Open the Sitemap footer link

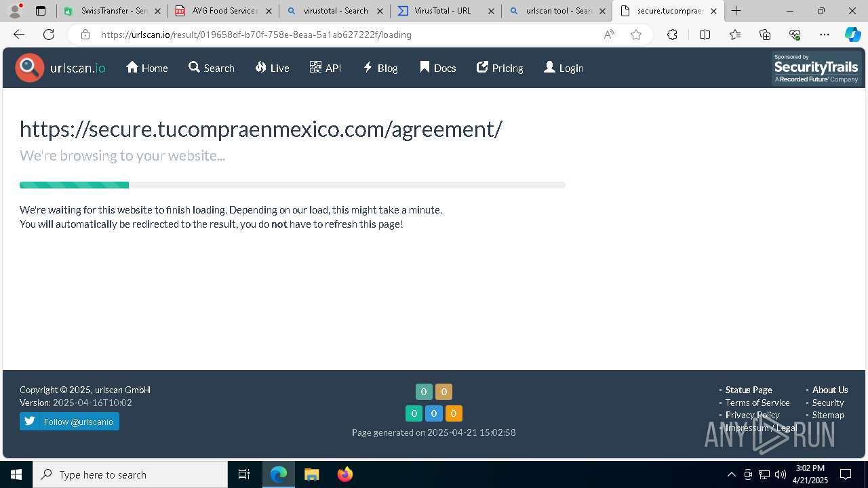tap(828, 415)
